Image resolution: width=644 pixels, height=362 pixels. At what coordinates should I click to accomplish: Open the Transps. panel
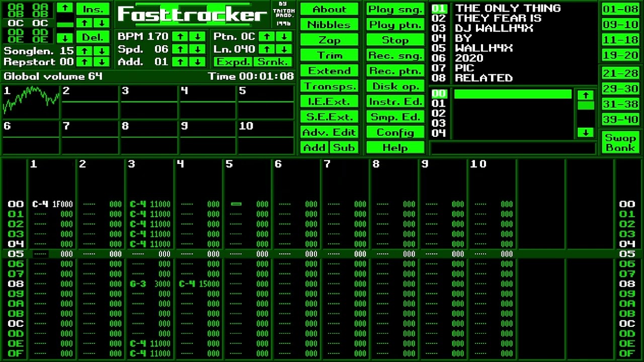point(329,86)
